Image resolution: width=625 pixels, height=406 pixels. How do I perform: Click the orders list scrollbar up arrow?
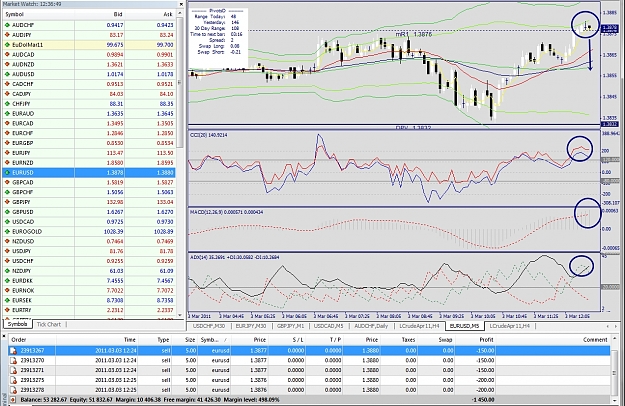coord(615,339)
